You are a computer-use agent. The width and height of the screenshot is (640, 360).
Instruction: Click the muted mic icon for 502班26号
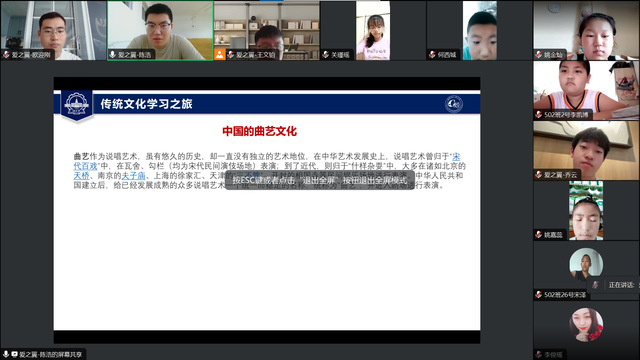pyautogui.click(x=539, y=295)
